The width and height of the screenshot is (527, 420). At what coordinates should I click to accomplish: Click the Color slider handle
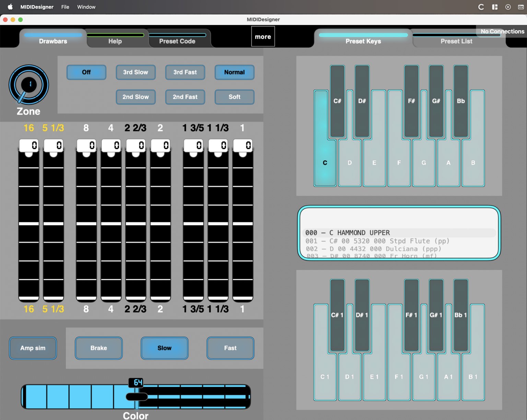[x=137, y=397]
